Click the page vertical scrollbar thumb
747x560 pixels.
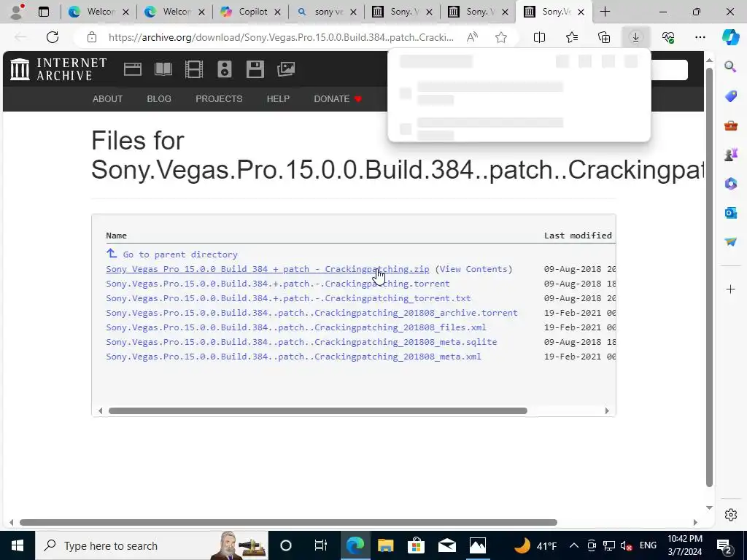point(709,277)
